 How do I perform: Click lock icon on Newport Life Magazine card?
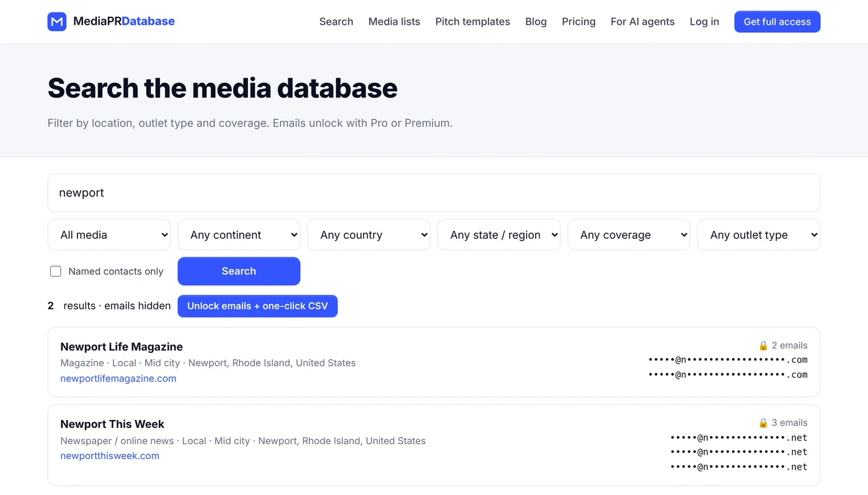tap(763, 346)
